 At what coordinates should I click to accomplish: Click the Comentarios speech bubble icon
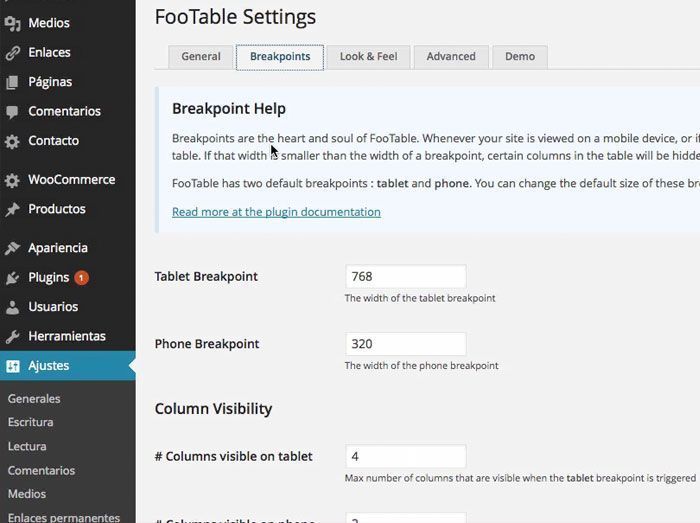coord(12,112)
